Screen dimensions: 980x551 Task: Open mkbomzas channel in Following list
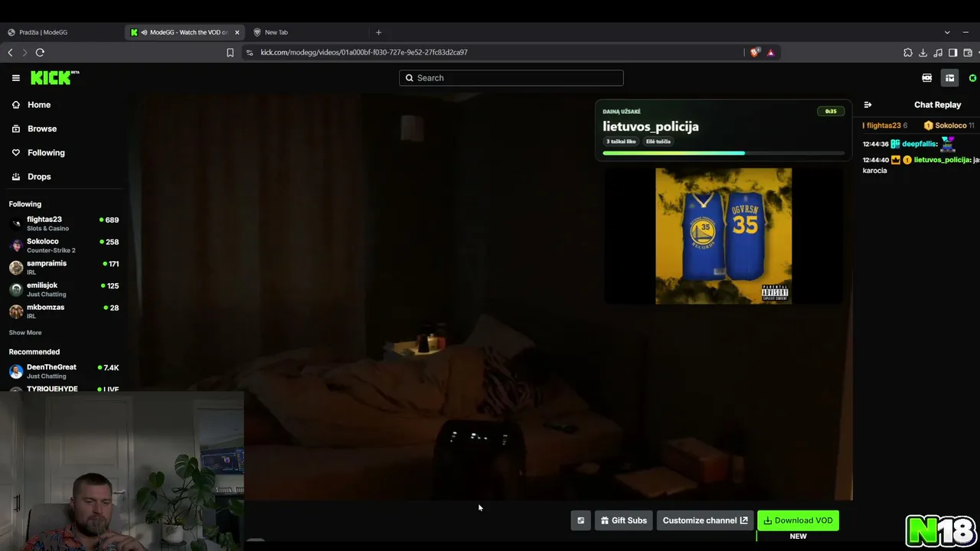64,311
